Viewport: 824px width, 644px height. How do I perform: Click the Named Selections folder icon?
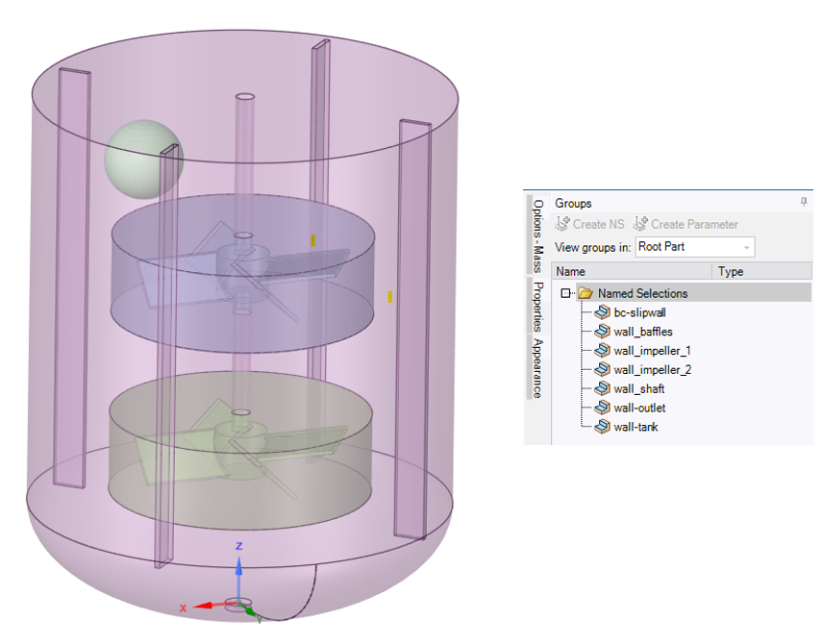pyautogui.click(x=586, y=293)
